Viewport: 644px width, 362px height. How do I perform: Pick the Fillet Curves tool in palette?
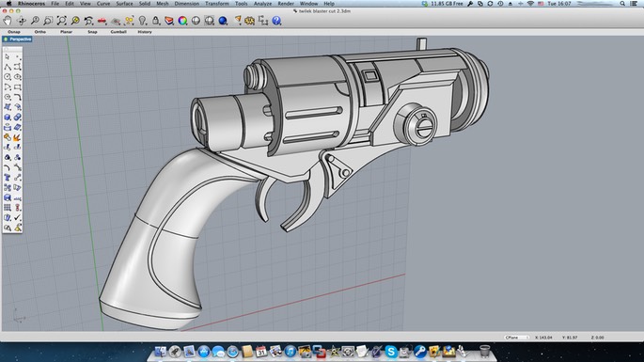[x=17, y=97]
